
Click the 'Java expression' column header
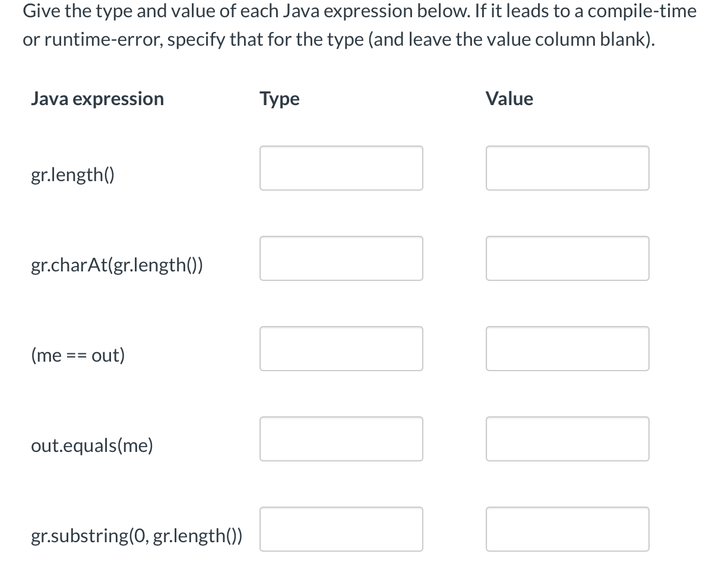(x=97, y=99)
